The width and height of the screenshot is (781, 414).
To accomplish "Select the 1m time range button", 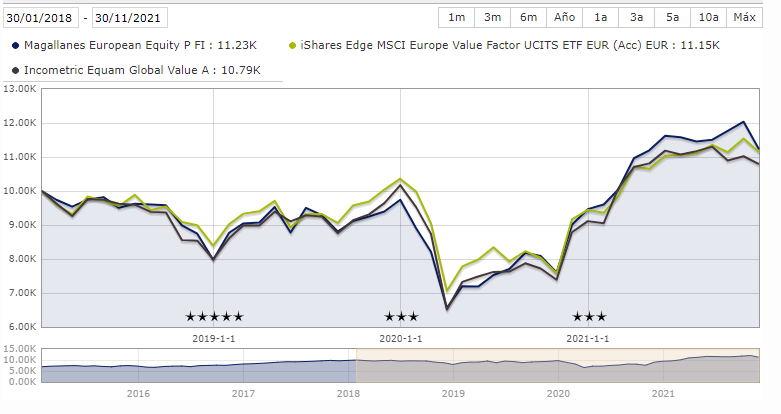I will [x=456, y=17].
